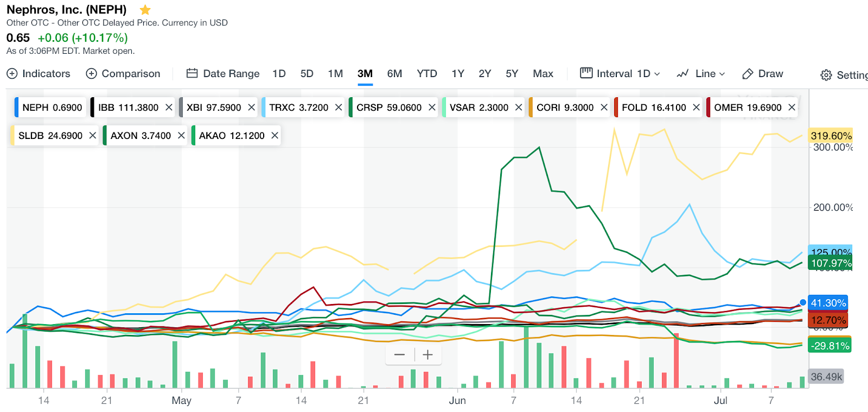Open the Indicators plus icon
The width and height of the screenshot is (868, 412).
coord(12,73)
